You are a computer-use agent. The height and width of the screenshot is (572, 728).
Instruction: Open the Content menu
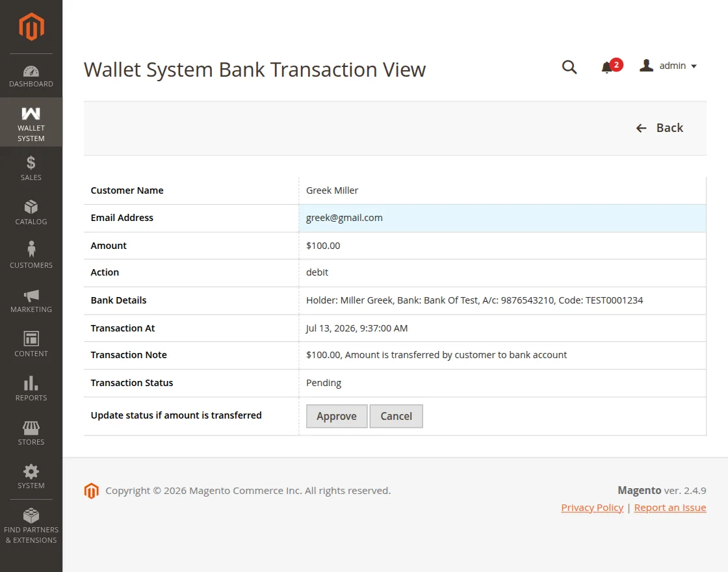[31, 344]
